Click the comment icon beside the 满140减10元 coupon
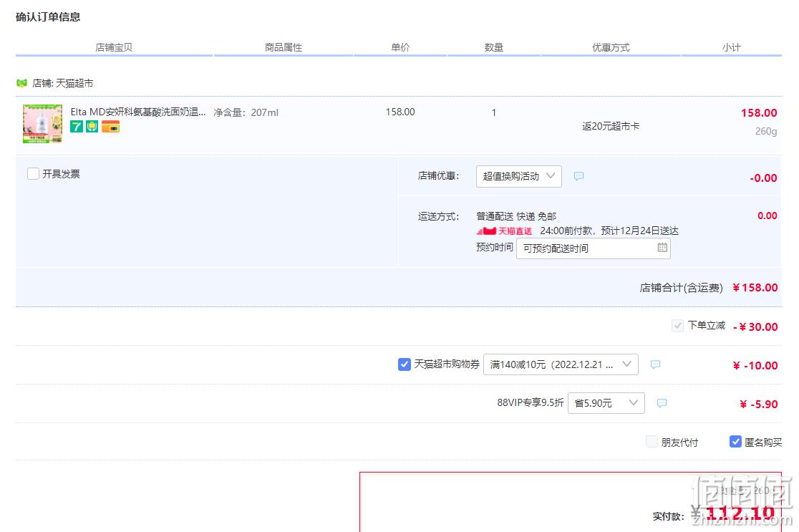The height and width of the screenshot is (532, 799). point(656,364)
